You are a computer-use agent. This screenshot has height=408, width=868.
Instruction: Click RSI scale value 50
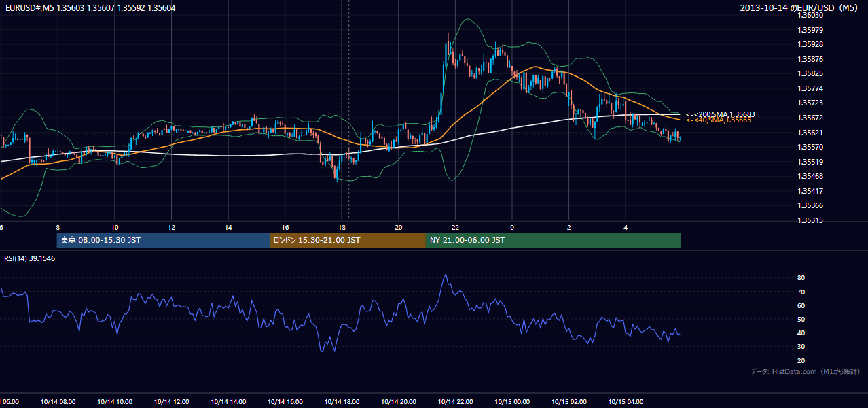[801, 319]
